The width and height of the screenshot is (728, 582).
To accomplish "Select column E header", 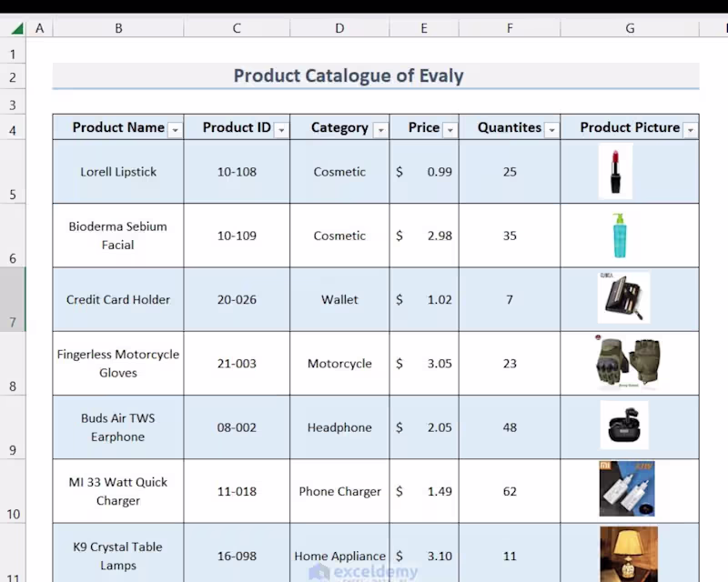I will tap(424, 28).
